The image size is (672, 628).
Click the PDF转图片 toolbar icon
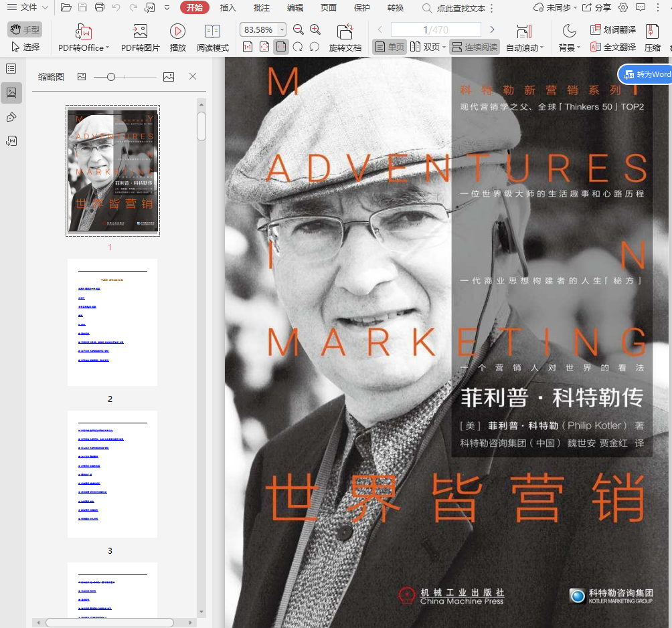(140, 31)
